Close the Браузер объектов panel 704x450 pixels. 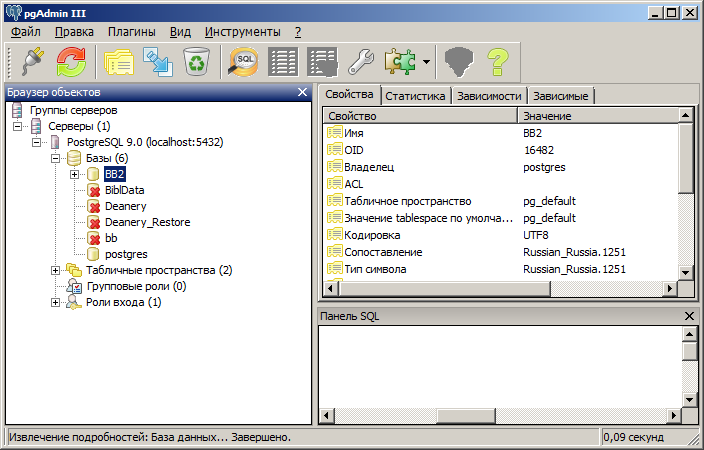(303, 92)
